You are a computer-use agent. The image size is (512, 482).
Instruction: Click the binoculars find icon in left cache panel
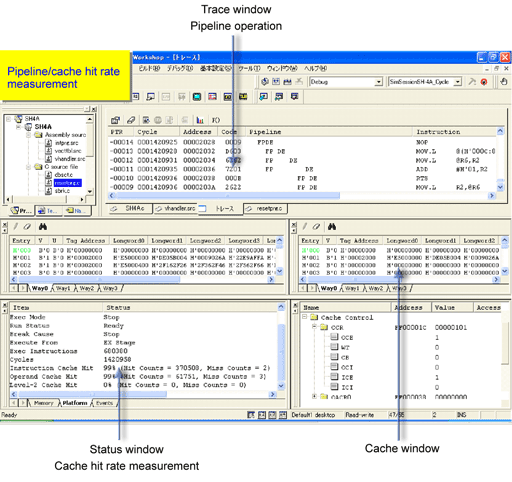pos(43,227)
